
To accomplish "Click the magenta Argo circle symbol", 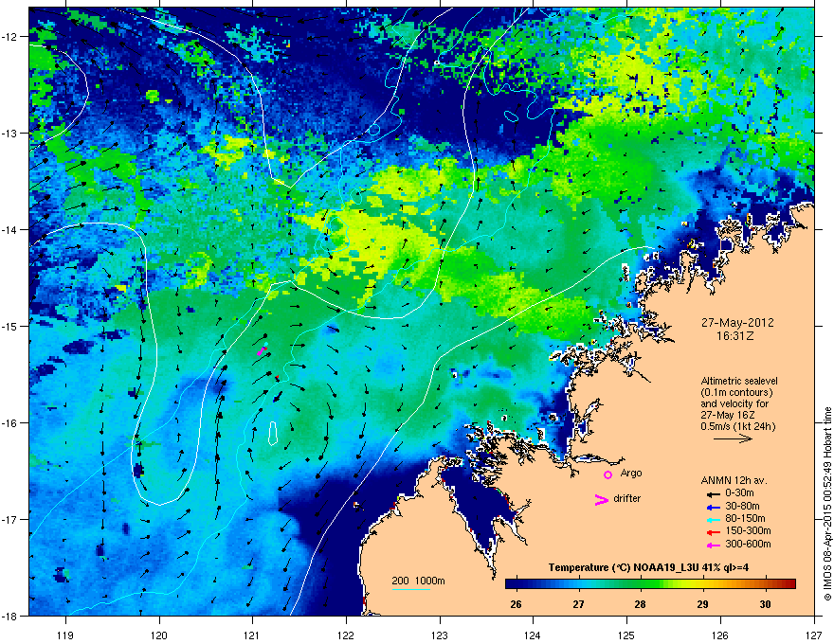I will [x=607, y=474].
